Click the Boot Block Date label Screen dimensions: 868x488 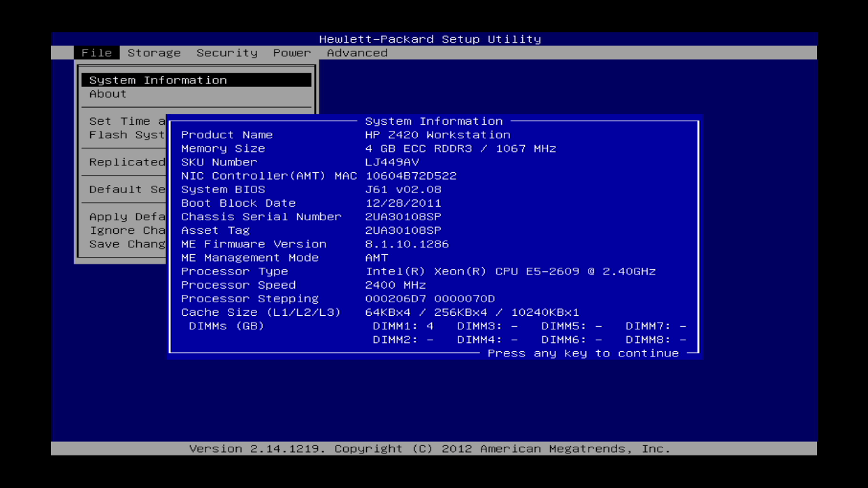[238, 203]
